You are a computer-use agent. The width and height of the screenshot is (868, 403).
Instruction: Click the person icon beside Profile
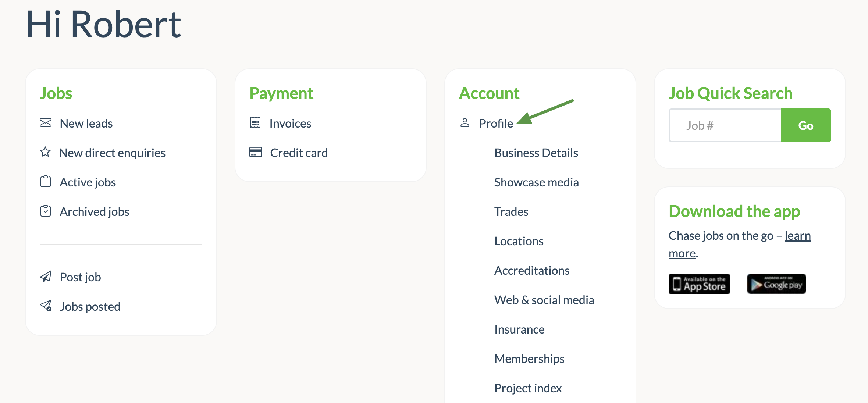(465, 123)
